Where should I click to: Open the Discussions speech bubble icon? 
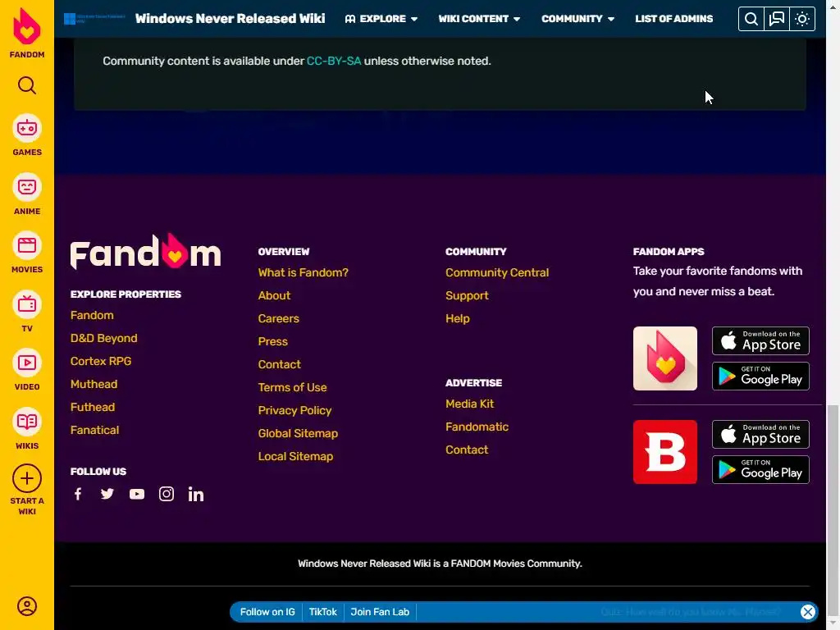click(776, 19)
